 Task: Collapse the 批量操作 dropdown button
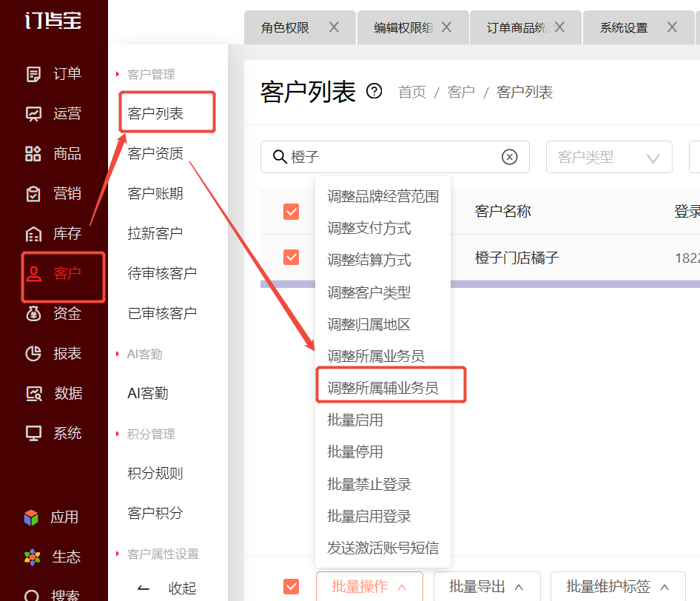[369, 586]
